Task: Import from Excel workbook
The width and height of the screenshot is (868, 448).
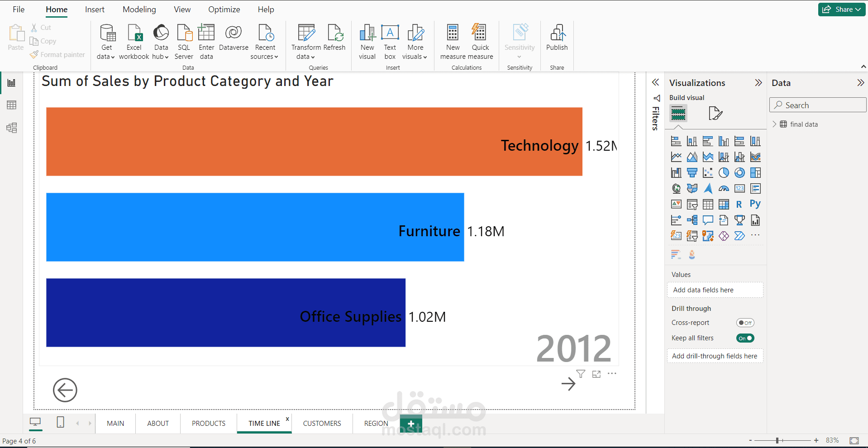Action: [134, 42]
